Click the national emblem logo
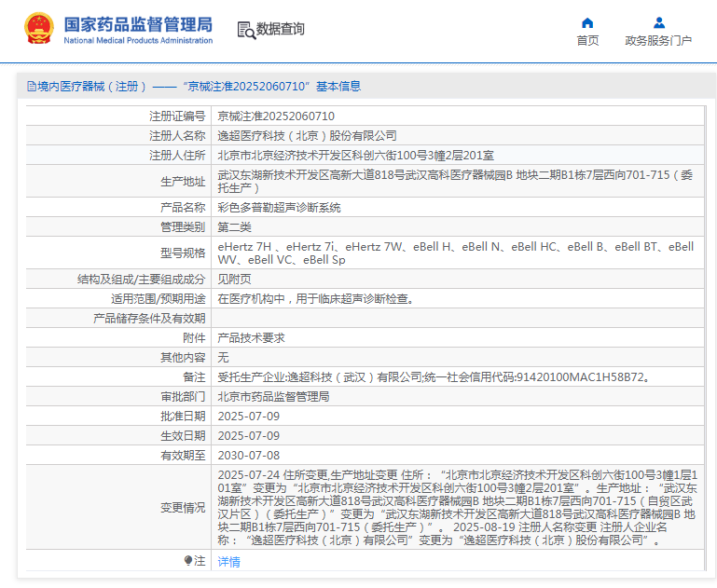This screenshot has width=717, height=588. [39, 29]
